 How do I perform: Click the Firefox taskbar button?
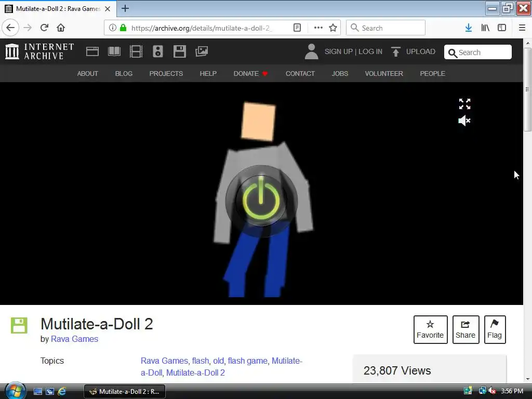[125, 392]
